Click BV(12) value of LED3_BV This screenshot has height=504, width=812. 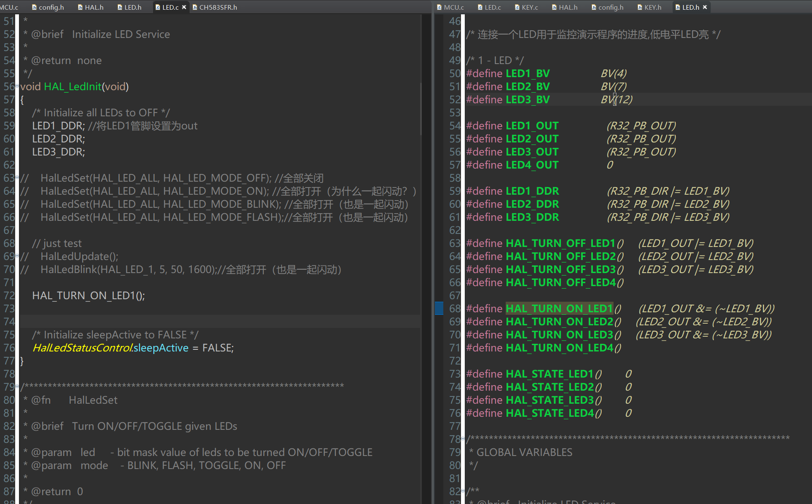point(616,99)
